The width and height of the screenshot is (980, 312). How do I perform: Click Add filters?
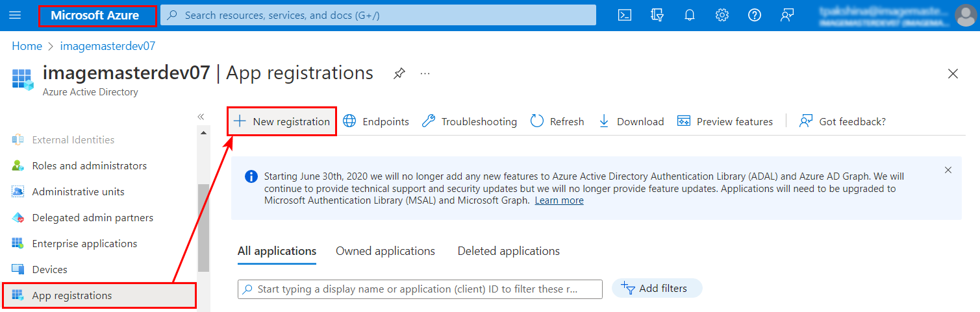[x=657, y=289]
